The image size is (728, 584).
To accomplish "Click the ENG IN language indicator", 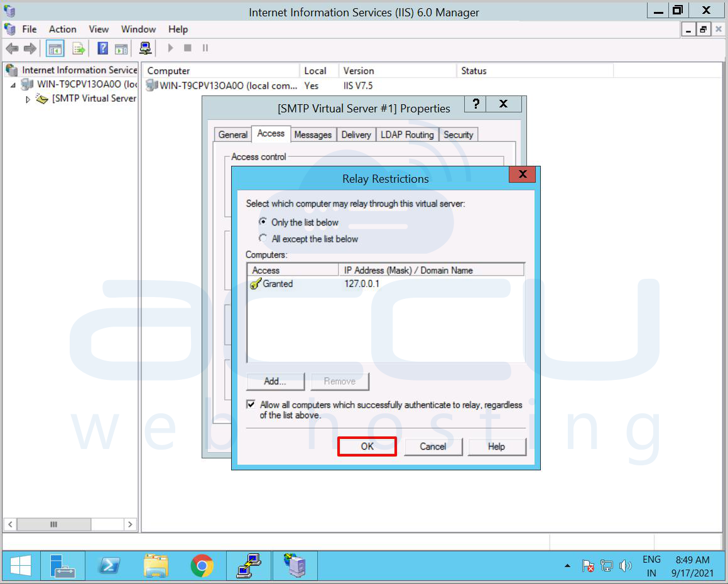I will (651, 566).
